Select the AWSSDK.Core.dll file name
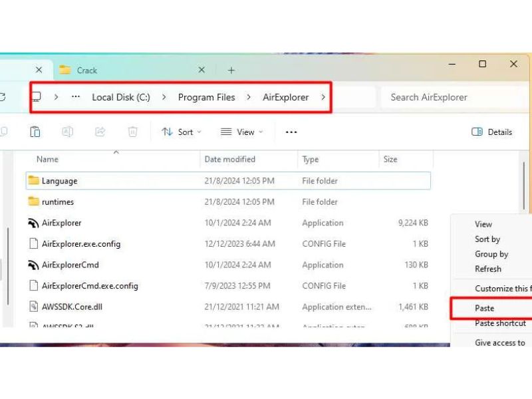This screenshot has width=532, height=399. pyautogui.click(x=72, y=307)
